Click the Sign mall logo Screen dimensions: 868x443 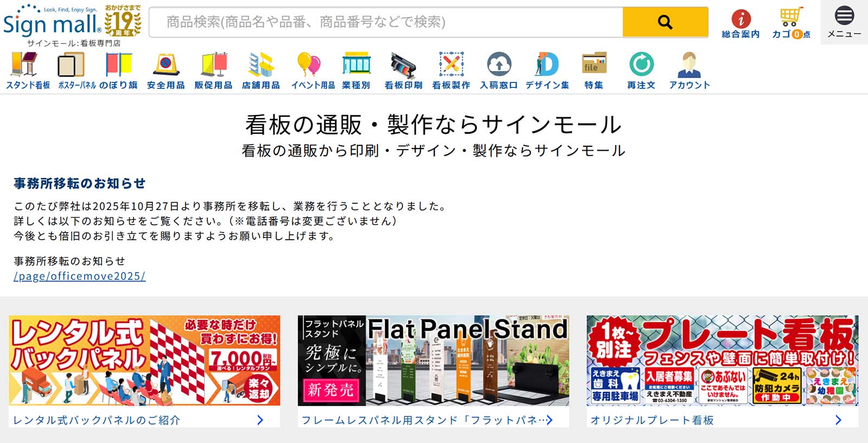coord(52,22)
